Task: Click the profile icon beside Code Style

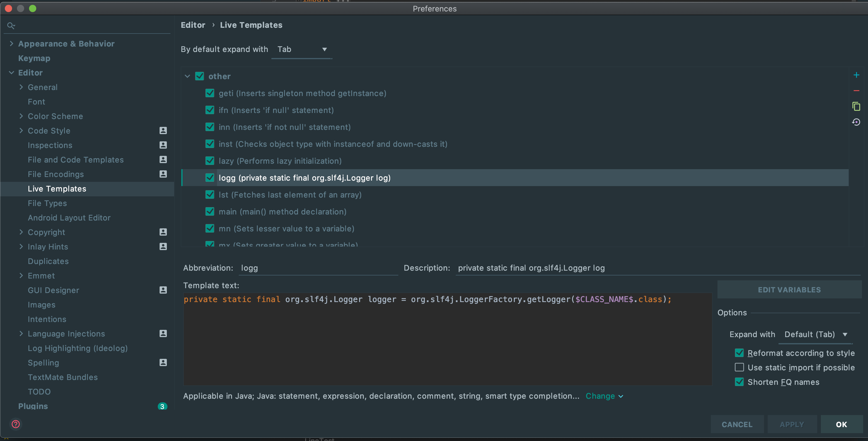Action: pos(163,130)
